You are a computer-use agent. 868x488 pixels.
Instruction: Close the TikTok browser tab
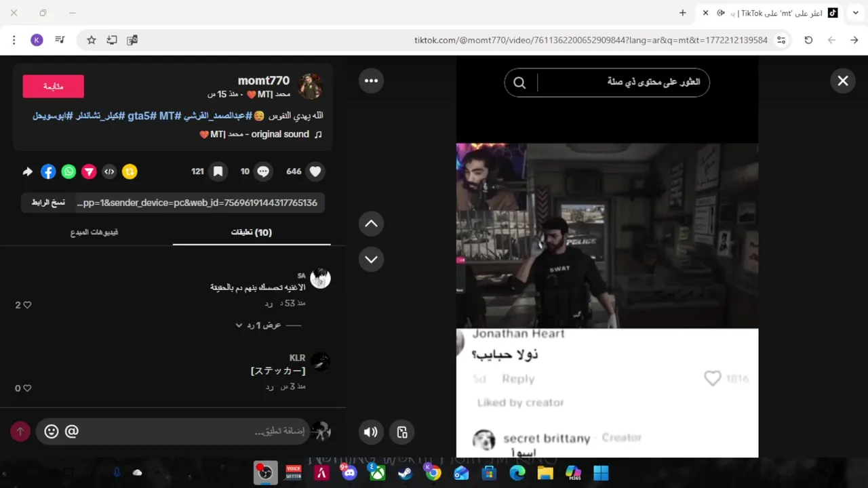(705, 13)
